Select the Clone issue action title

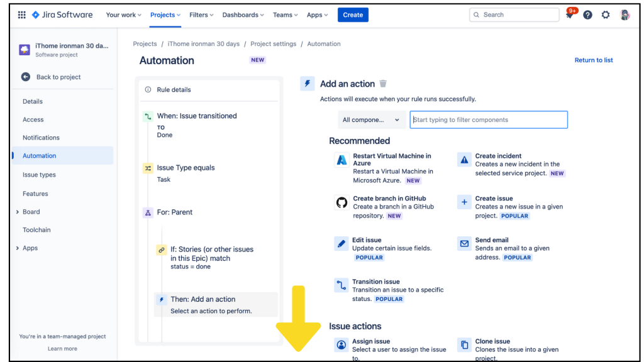point(492,341)
